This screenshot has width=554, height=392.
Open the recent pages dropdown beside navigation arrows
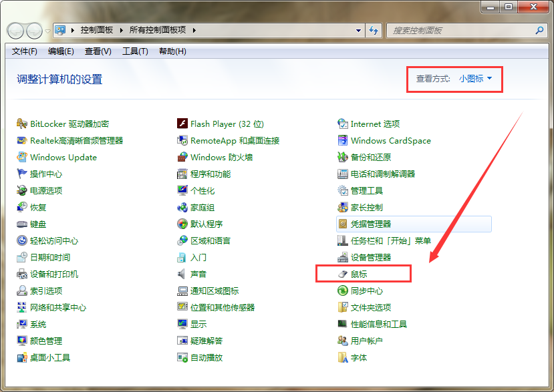47,31
